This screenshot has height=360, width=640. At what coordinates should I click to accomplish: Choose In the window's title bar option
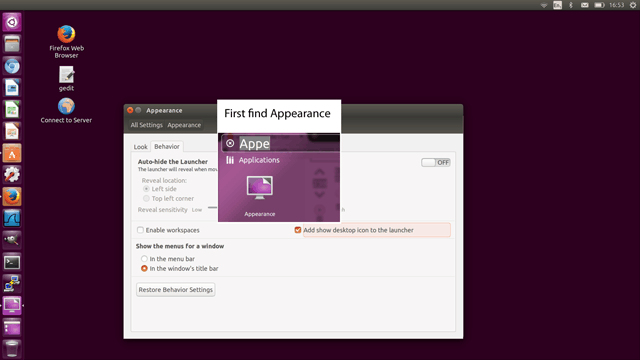[144, 269]
